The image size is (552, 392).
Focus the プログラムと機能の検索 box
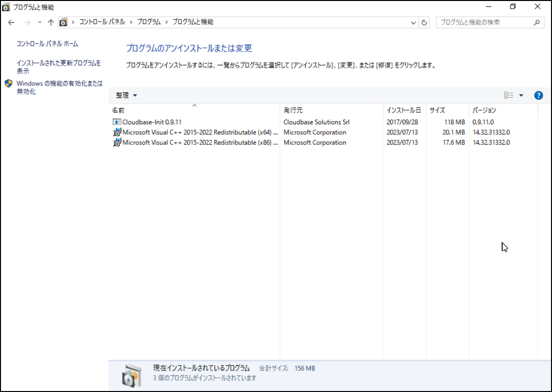(x=490, y=22)
